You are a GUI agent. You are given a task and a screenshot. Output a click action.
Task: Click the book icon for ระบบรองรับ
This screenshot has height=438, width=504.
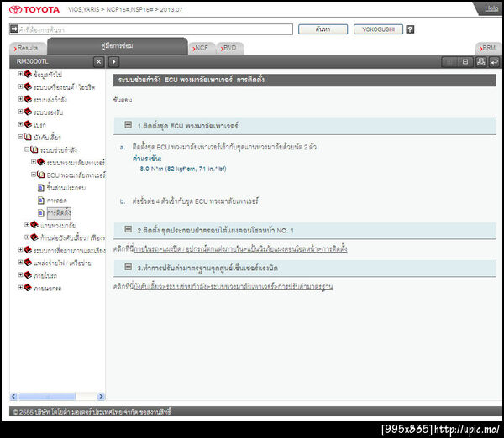point(28,112)
